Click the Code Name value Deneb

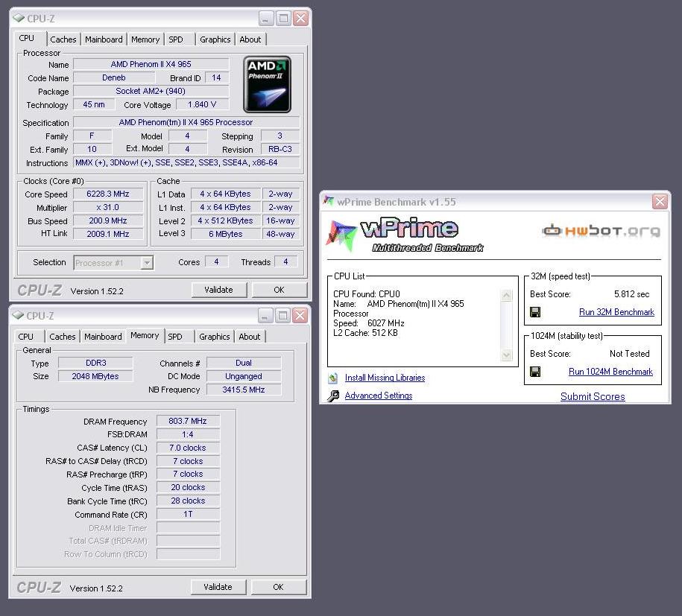point(114,77)
